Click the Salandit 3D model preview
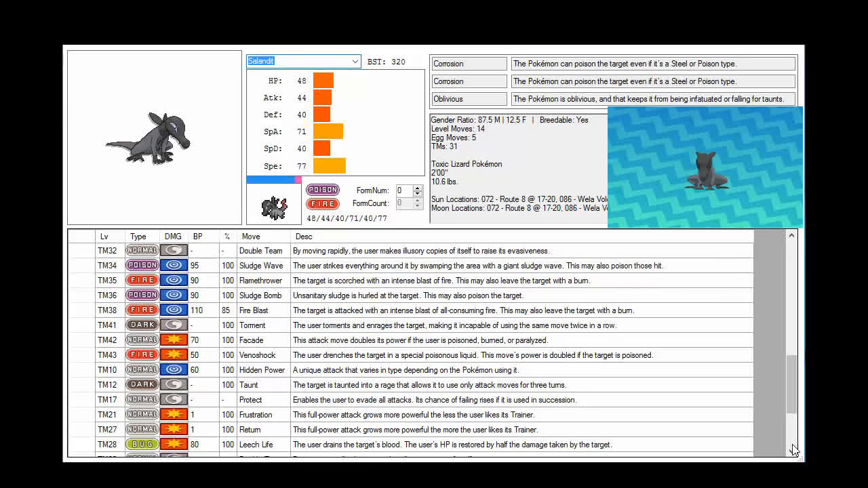Screen dimensions: 868x488 pos(705,167)
